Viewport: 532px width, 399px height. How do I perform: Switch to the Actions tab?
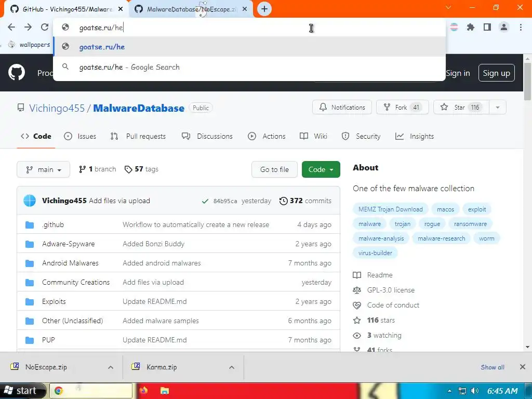click(x=267, y=137)
